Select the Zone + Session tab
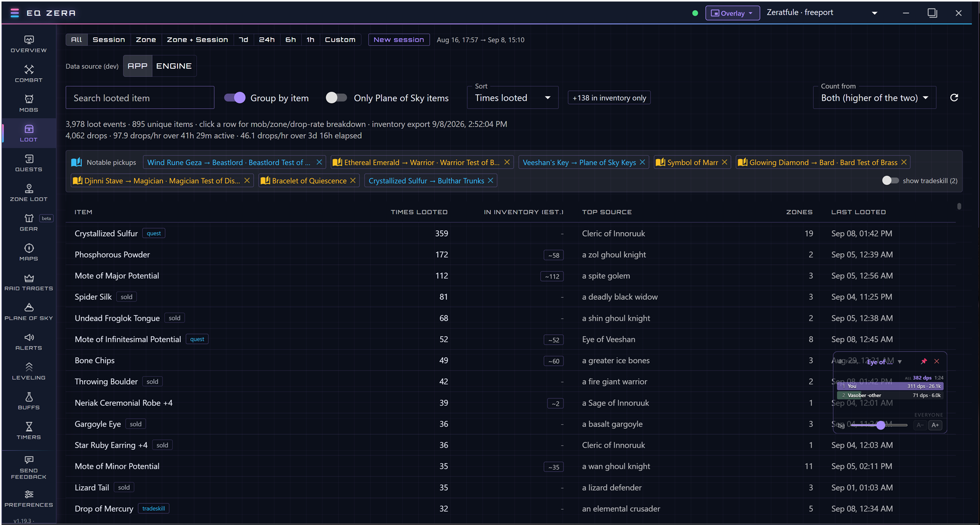980x525 pixels. coord(198,40)
